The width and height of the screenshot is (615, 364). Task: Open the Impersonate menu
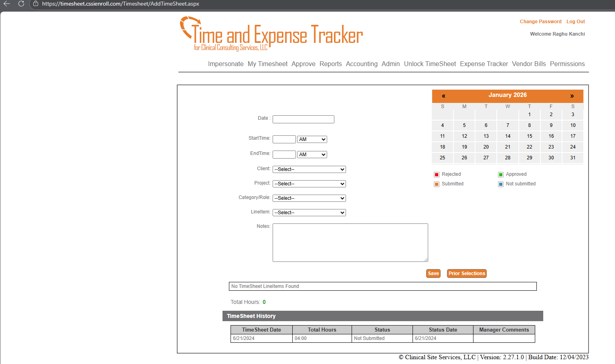click(x=226, y=64)
